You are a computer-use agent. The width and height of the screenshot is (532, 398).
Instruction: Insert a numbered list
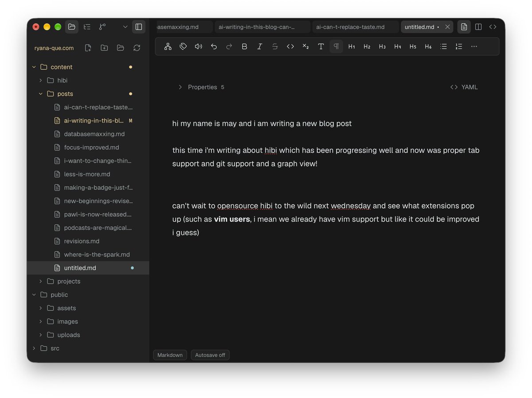[459, 47]
